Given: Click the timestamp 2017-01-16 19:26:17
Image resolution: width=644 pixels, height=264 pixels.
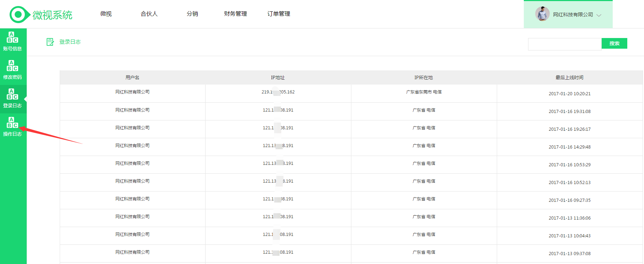Looking at the screenshot, I should pos(570,129).
